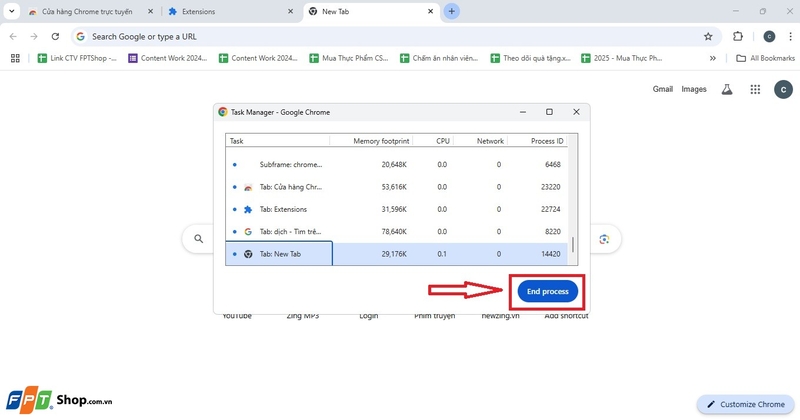The width and height of the screenshot is (800, 420).
Task: Sort Task Manager by Network column
Action: (481, 141)
